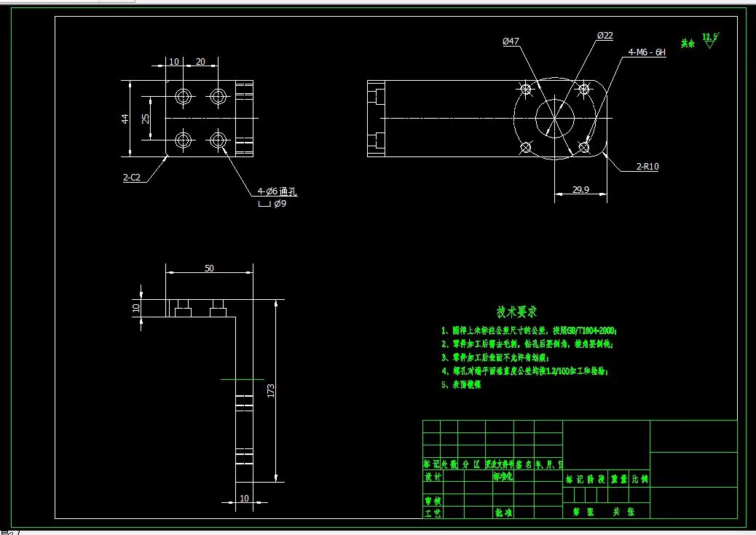The image size is (756, 535).
Task: Select the 20 hole-spacing dimension
Action: coord(200,62)
